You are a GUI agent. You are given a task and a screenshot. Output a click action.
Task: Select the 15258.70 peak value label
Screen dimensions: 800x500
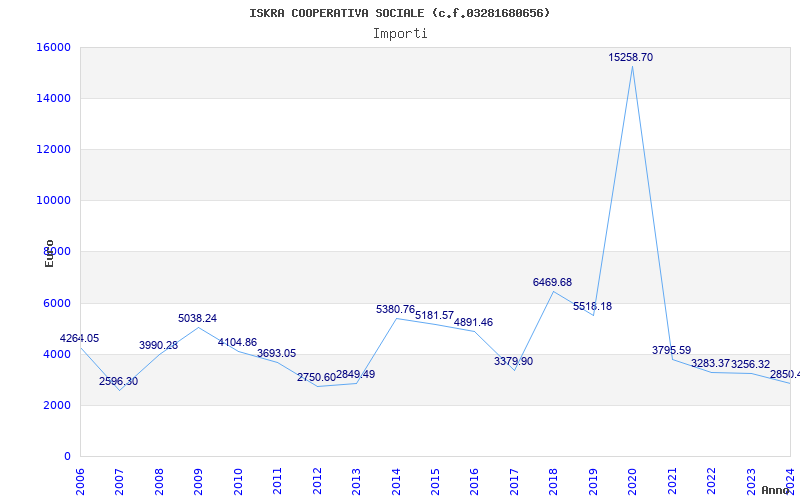(x=631, y=57)
